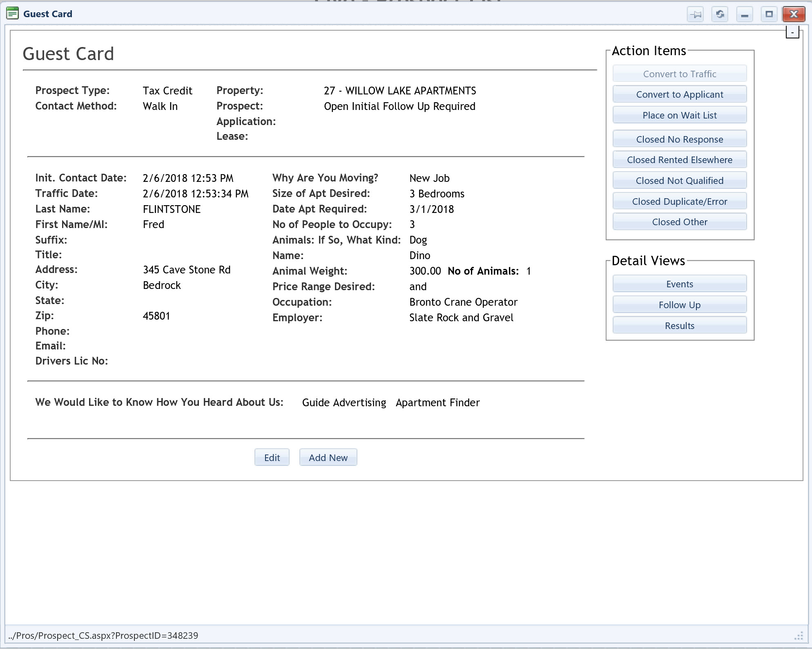Edit the guest card

click(x=272, y=457)
